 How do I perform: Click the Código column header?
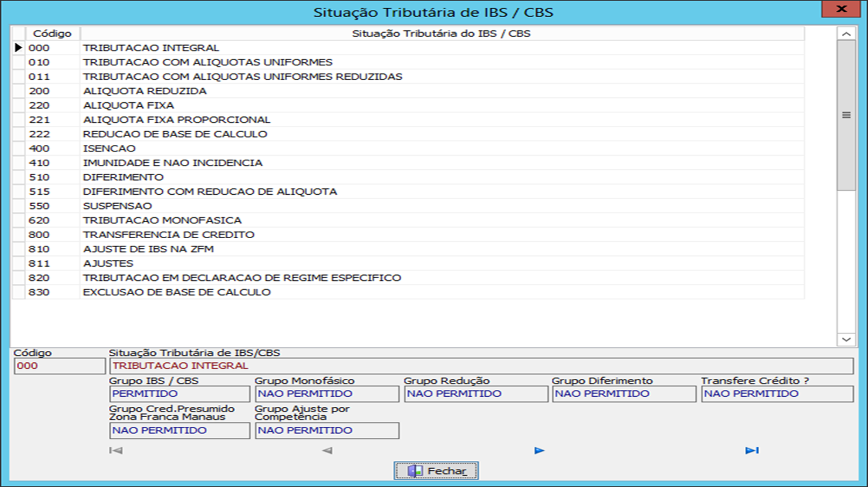click(x=52, y=34)
